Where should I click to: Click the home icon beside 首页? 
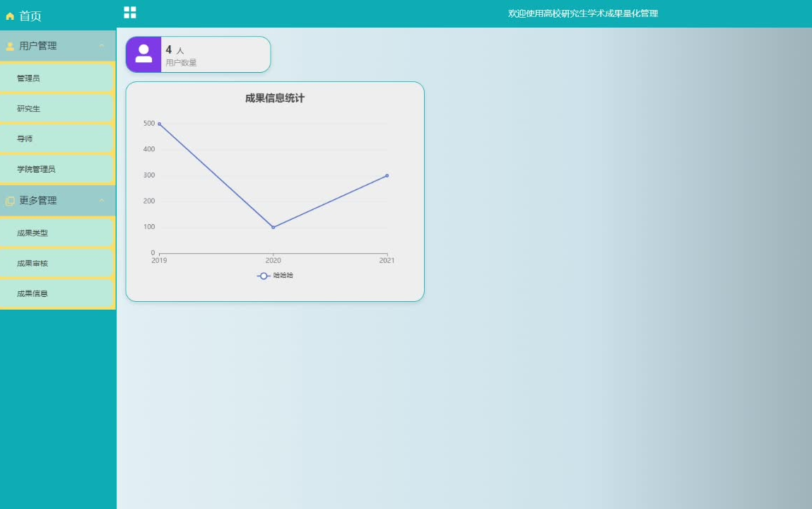coord(9,16)
